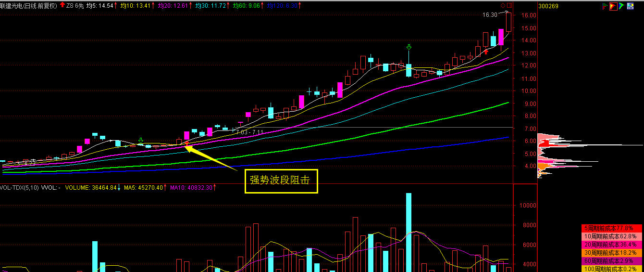644x272 pixels.
Task: Select the 20周期前成本36.4% magenta legend entry
Action: tap(611, 244)
